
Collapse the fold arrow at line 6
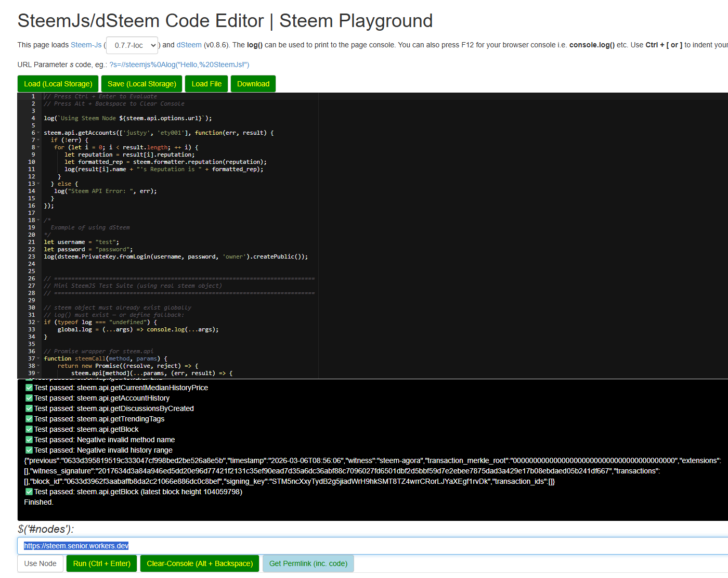pyautogui.click(x=38, y=133)
